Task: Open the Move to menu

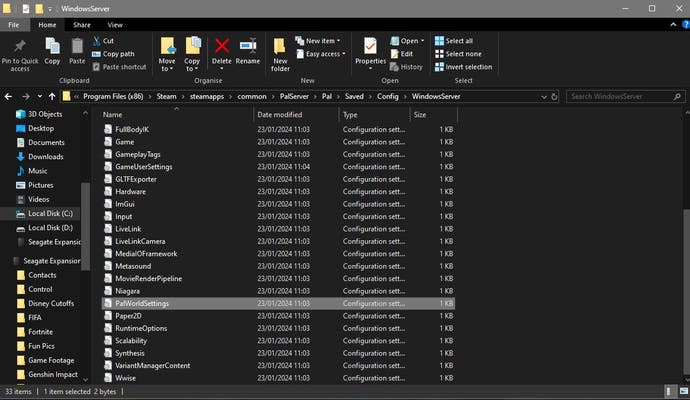Action: [167, 54]
